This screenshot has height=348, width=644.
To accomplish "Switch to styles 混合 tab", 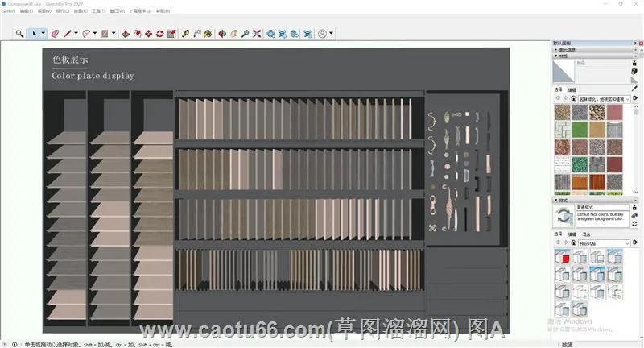I will [x=587, y=234].
